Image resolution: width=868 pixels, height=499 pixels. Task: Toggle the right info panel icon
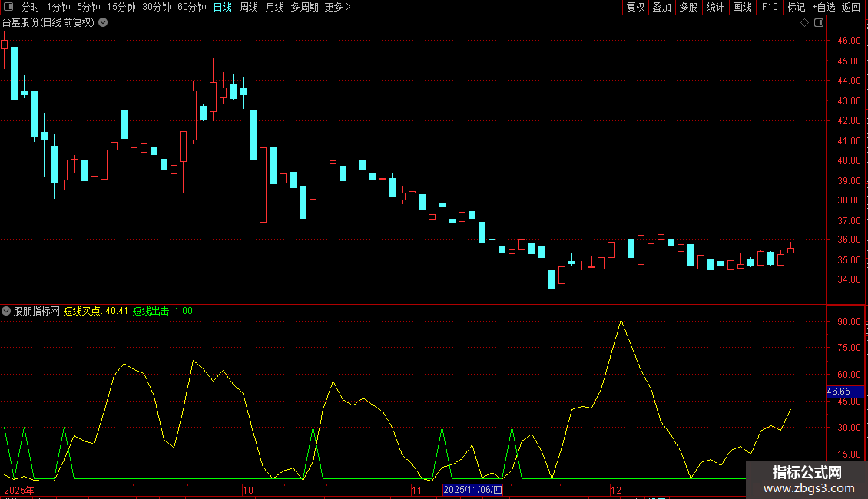pyautogui.click(x=819, y=23)
